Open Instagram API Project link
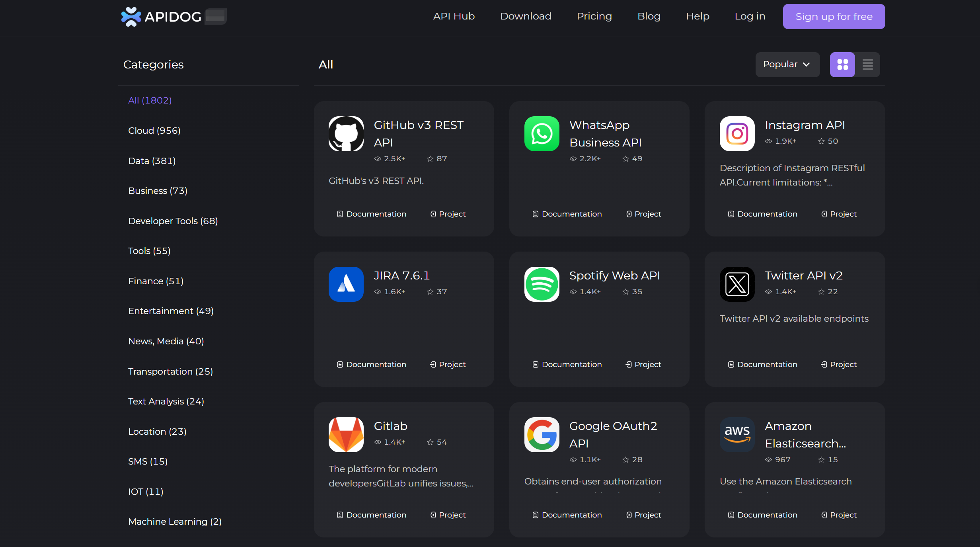The width and height of the screenshot is (980, 547). [x=838, y=214]
